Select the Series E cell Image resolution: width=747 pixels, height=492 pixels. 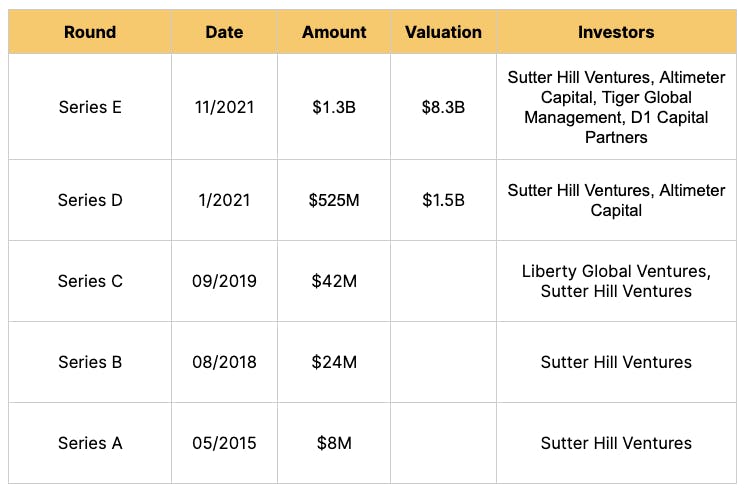pos(90,107)
